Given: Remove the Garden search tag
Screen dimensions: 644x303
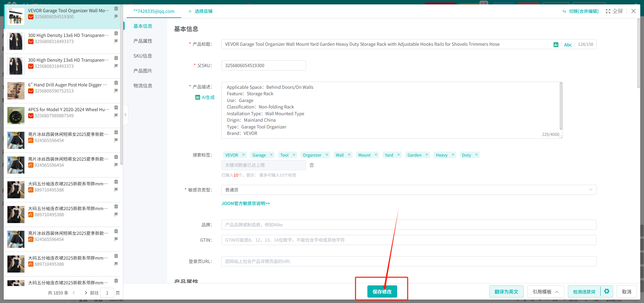Looking at the screenshot, I should click(427, 155).
